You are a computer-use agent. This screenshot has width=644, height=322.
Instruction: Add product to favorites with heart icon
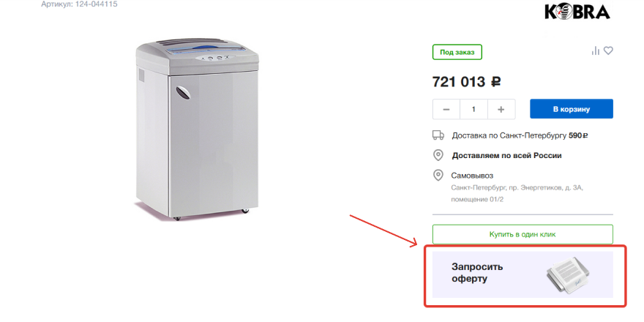[x=608, y=51]
